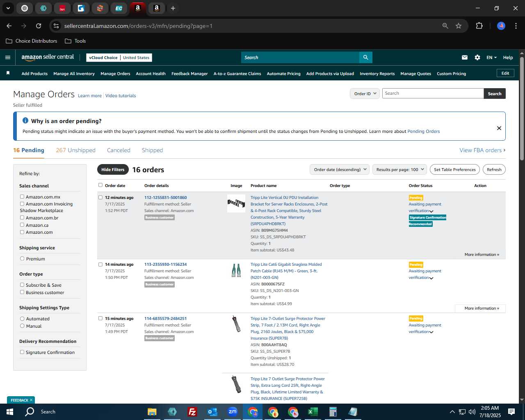This screenshot has width=525, height=420.
Task: Open Zoom from the taskbar
Action: [x=233, y=412]
